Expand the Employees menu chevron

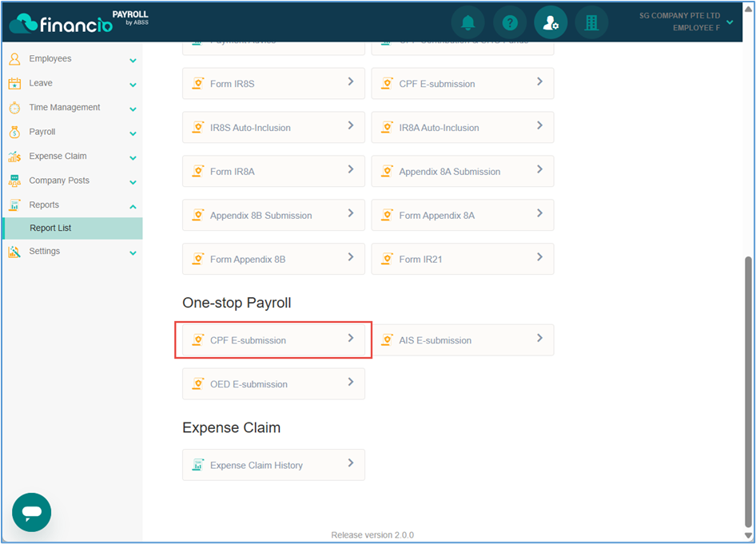[x=133, y=61]
